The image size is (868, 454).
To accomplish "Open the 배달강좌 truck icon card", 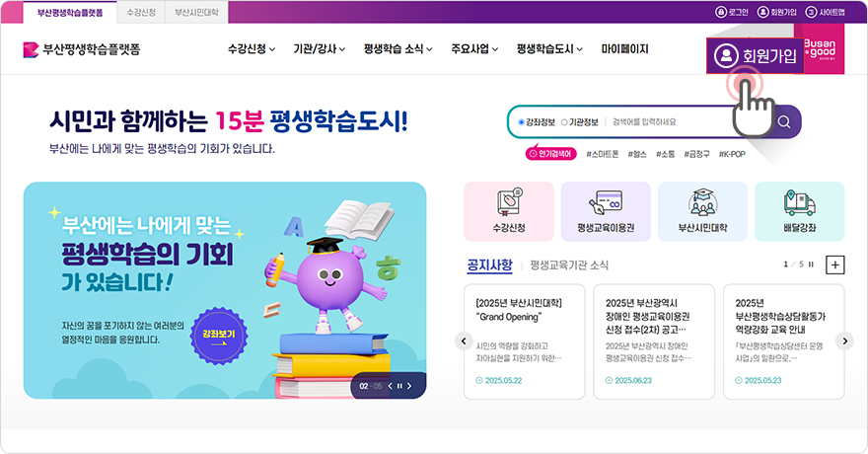I will 799,211.
